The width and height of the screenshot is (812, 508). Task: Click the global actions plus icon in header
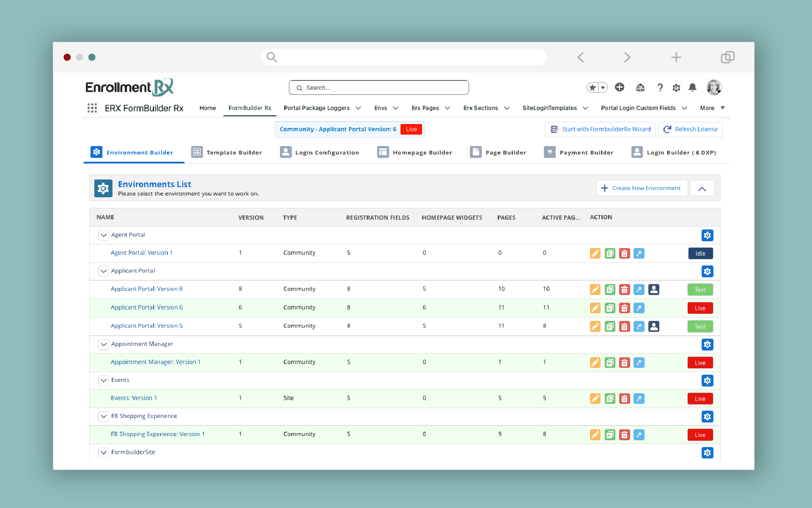(x=620, y=87)
